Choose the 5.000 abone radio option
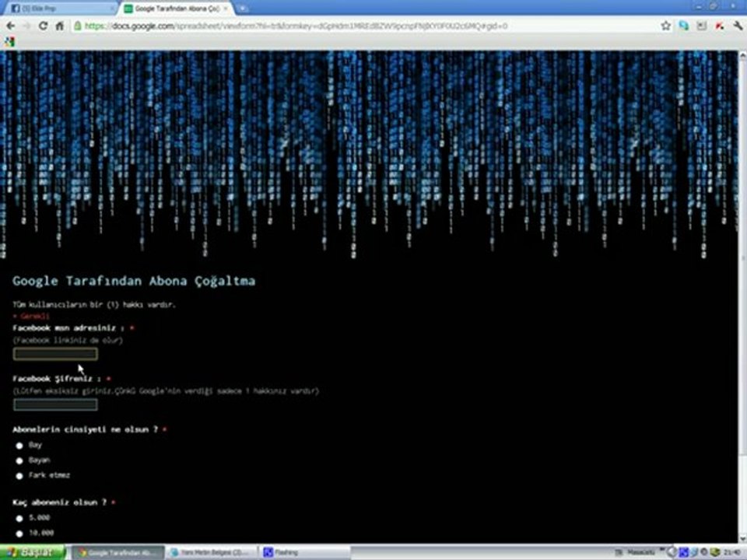747x560 pixels. pos(19,518)
